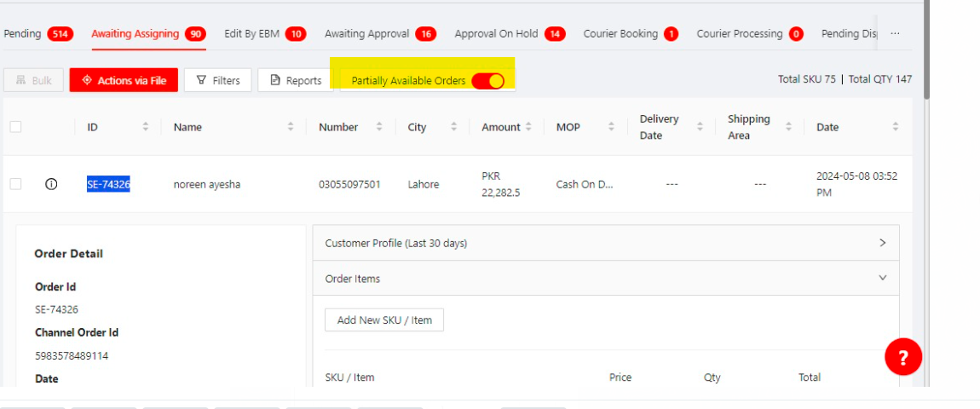This screenshot has height=409, width=980.
Task: Open the more tabs ellipsis menu
Action: (x=895, y=34)
